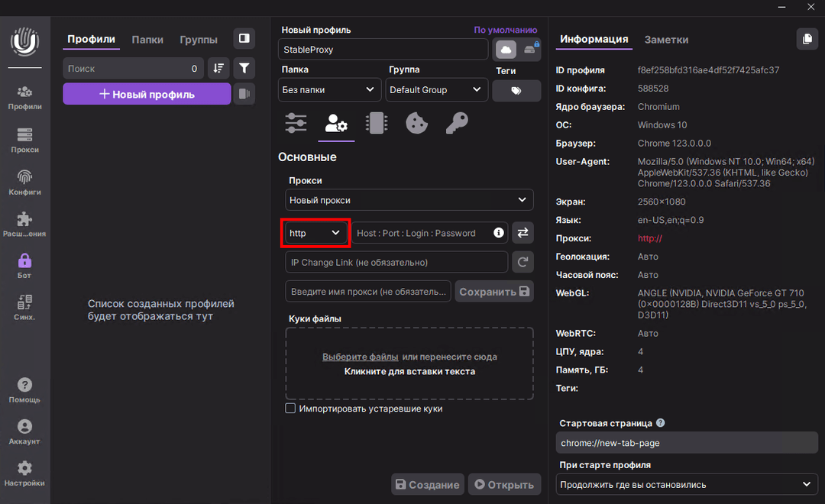The width and height of the screenshot is (825, 504).
Task: Open the Прокси section in sidebar
Action: coord(24,143)
